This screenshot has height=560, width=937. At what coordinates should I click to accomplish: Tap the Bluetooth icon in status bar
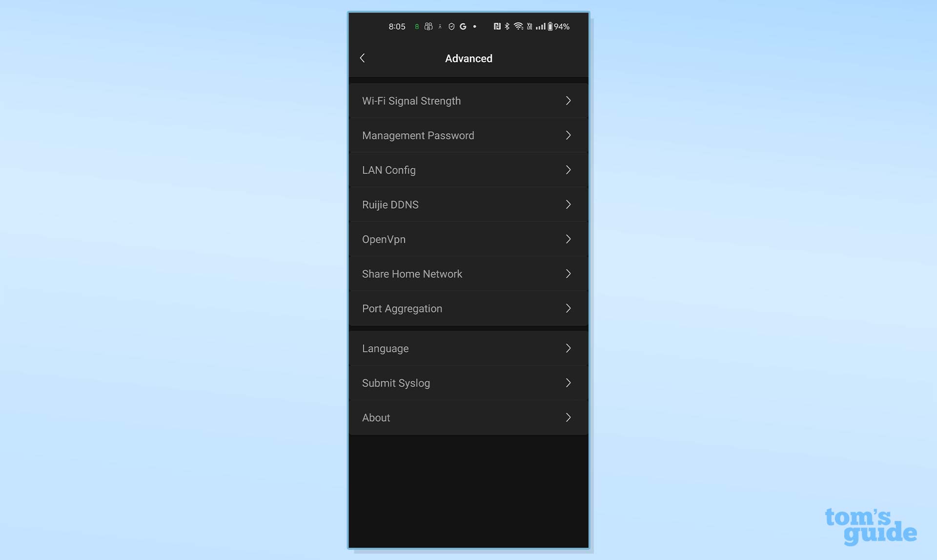pyautogui.click(x=507, y=26)
